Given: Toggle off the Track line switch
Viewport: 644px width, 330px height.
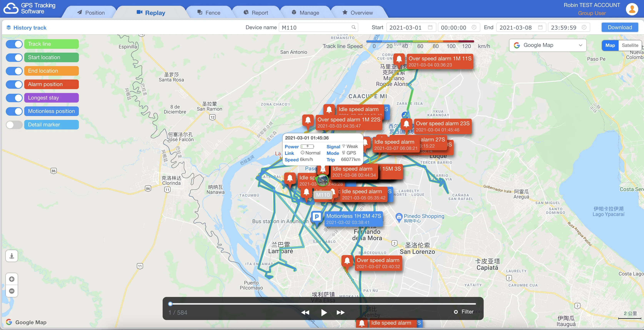Looking at the screenshot, I should point(14,44).
